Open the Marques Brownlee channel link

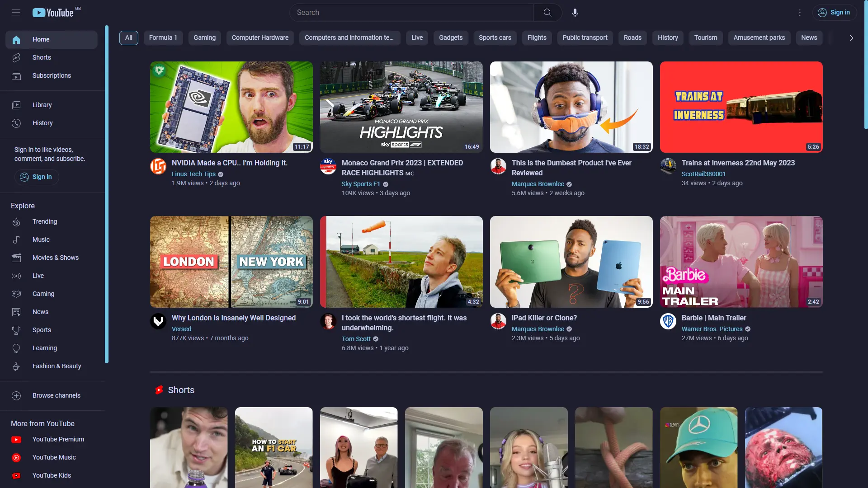point(538,184)
